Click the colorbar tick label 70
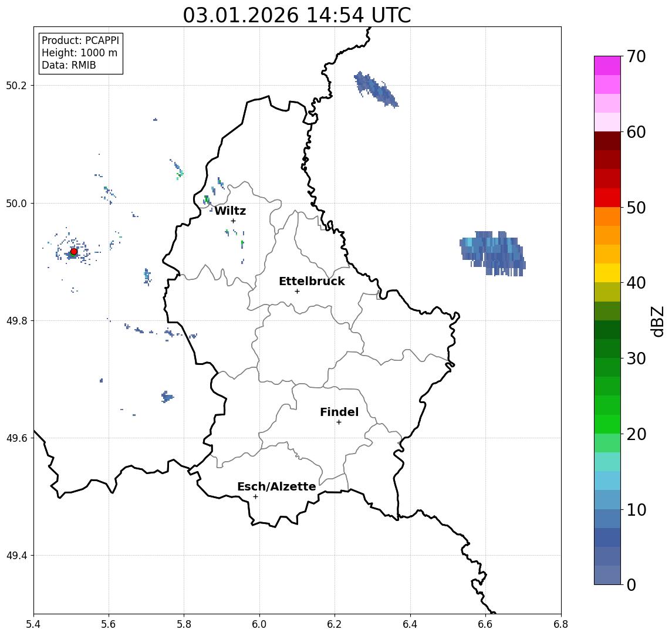Viewport: 672px width, 636px height. [x=636, y=56]
